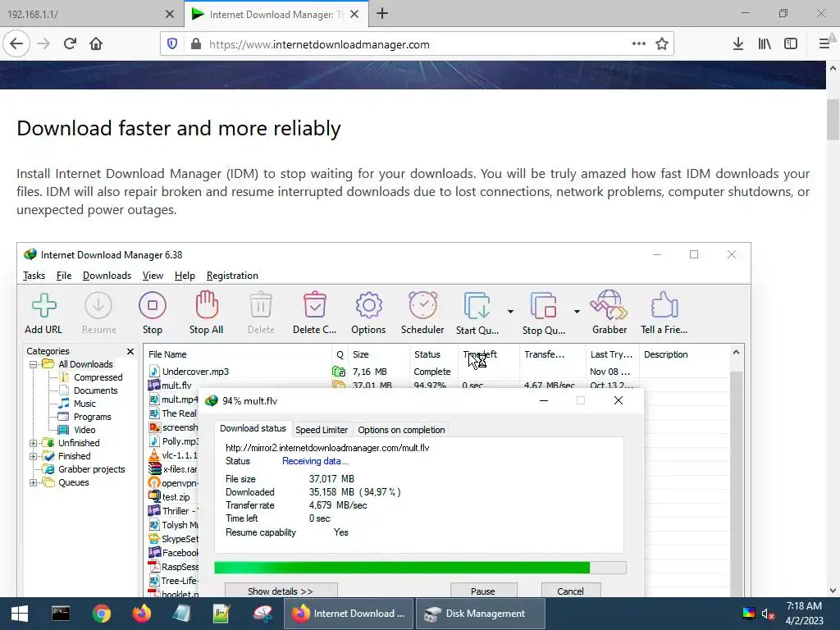Open the command prompt taskbar icon
Screen dimensions: 840x630
click(x=61, y=614)
